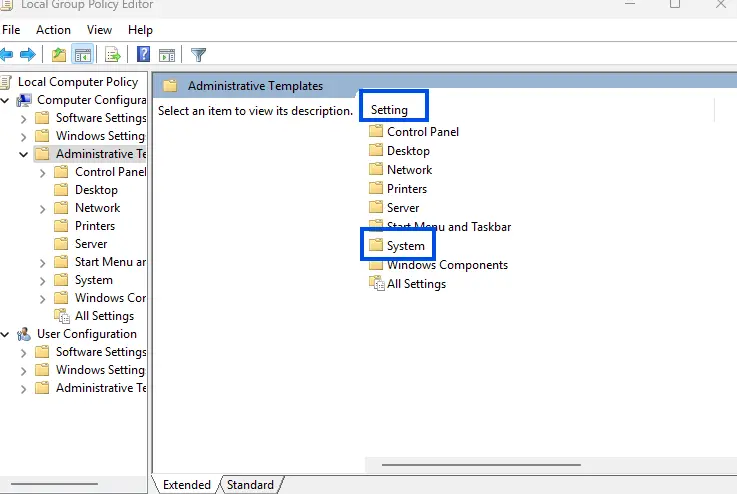Viewport: 737px width, 494px height.
Task: Expand Software Settings under Computer Configuration
Action: [24, 119]
